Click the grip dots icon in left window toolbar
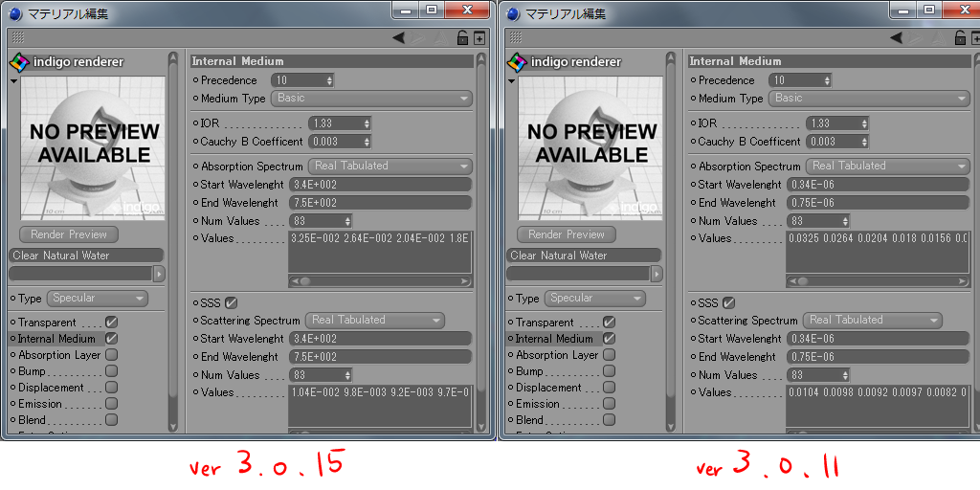 click(18, 38)
